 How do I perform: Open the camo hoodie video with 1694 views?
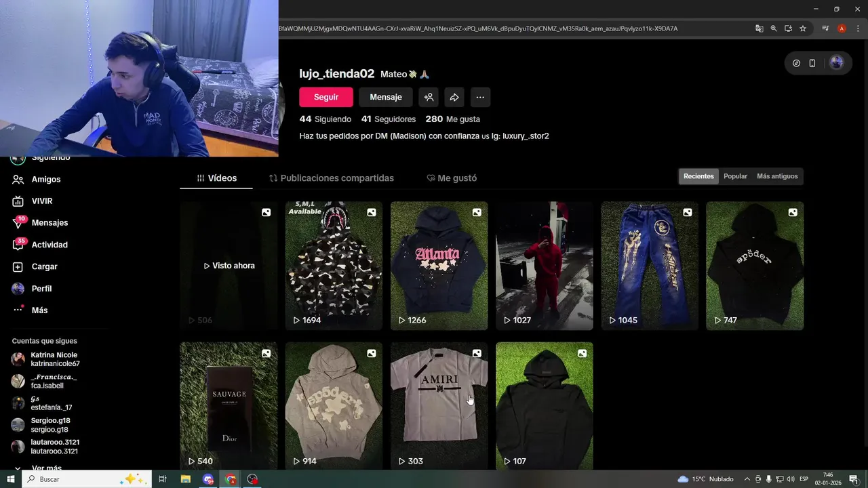tap(334, 266)
